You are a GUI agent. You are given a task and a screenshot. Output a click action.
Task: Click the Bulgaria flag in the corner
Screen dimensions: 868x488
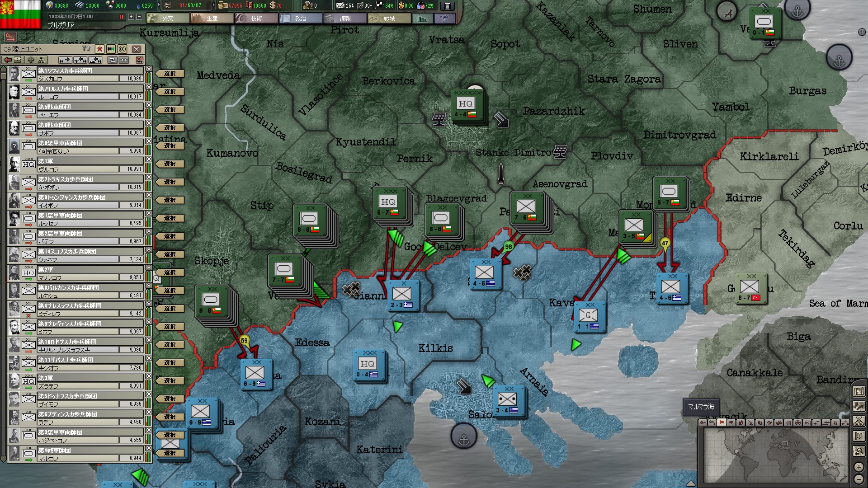[20, 14]
